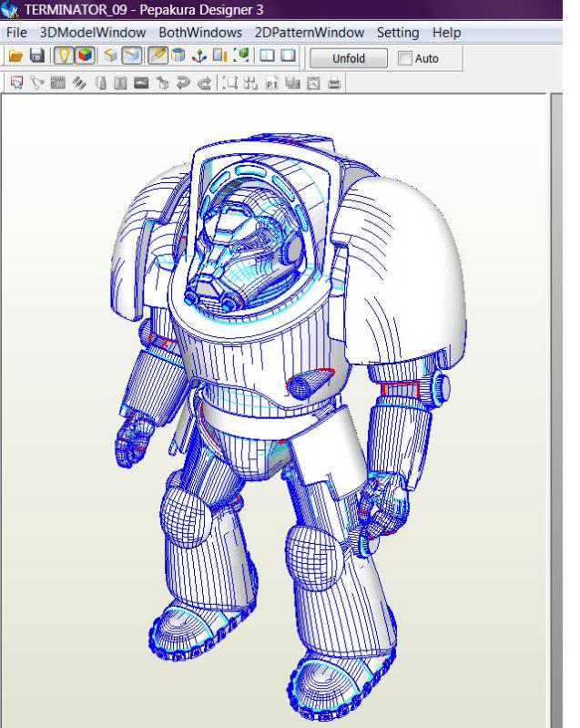Open the Setting menu
Screen dimensions: 580x728
coord(398,33)
